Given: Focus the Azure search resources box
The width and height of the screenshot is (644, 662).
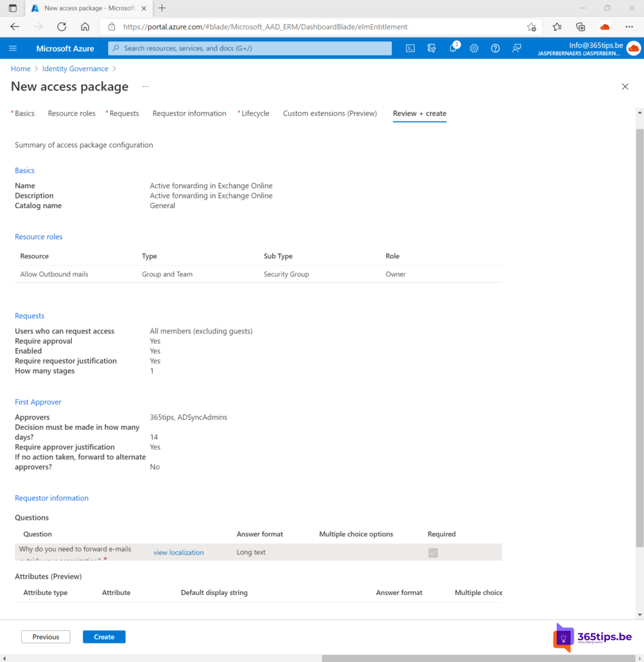Looking at the screenshot, I should click(250, 48).
